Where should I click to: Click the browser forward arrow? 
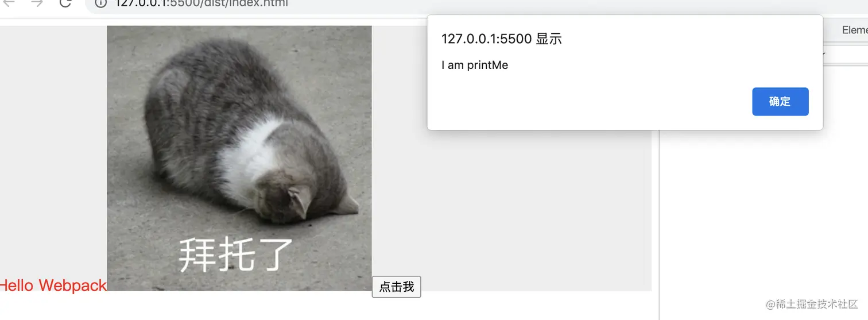[x=37, y=3]
